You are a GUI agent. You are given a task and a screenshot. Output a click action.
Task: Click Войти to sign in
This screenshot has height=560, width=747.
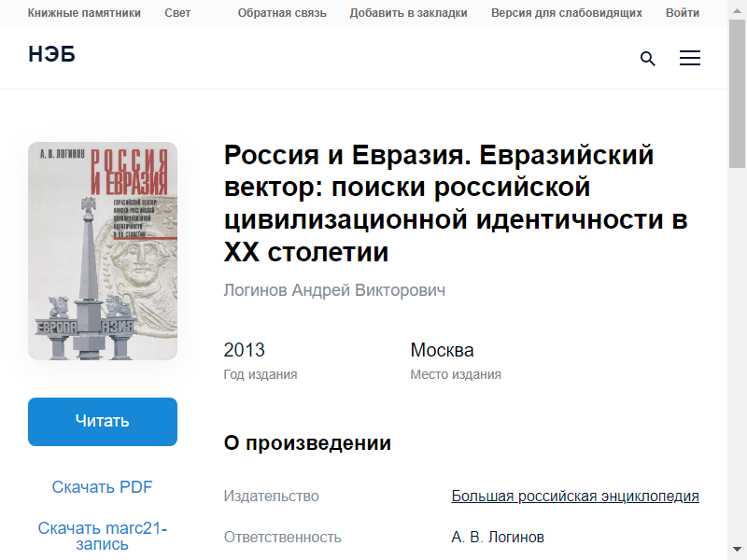(683, 13)
